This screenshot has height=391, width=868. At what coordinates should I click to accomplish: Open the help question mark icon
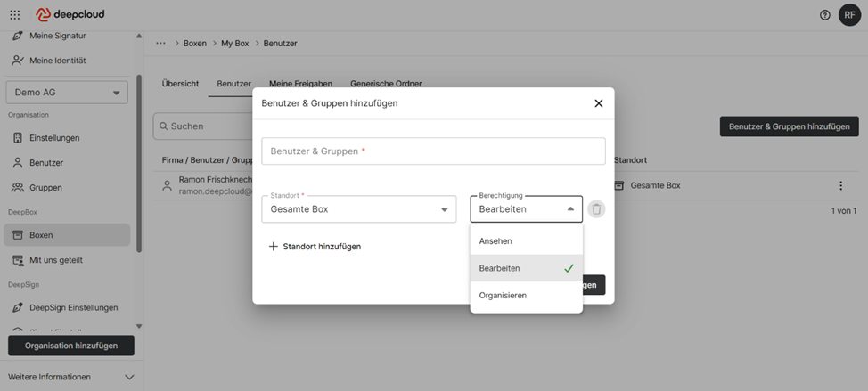[824, 15]
